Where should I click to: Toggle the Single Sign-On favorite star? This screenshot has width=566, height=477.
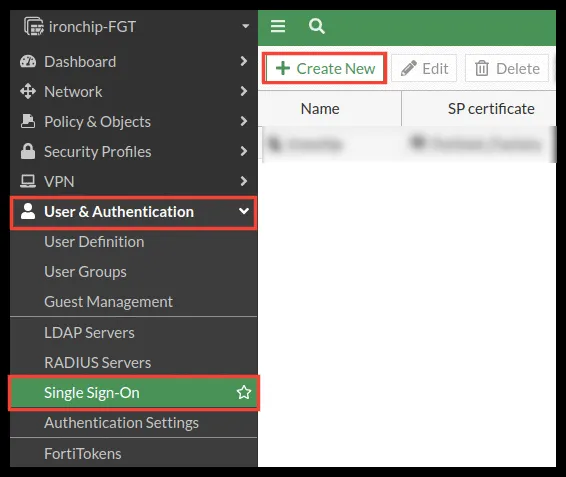point(244,393)
